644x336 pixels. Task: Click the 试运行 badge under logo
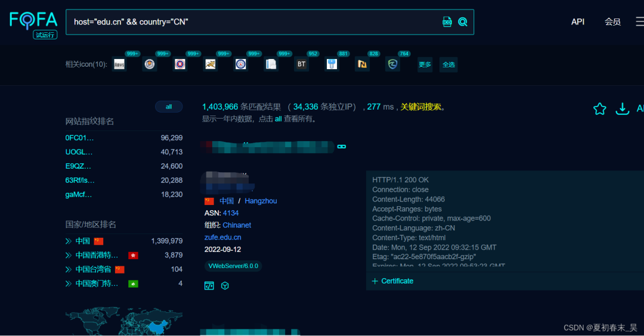click(x=45, y=35)
